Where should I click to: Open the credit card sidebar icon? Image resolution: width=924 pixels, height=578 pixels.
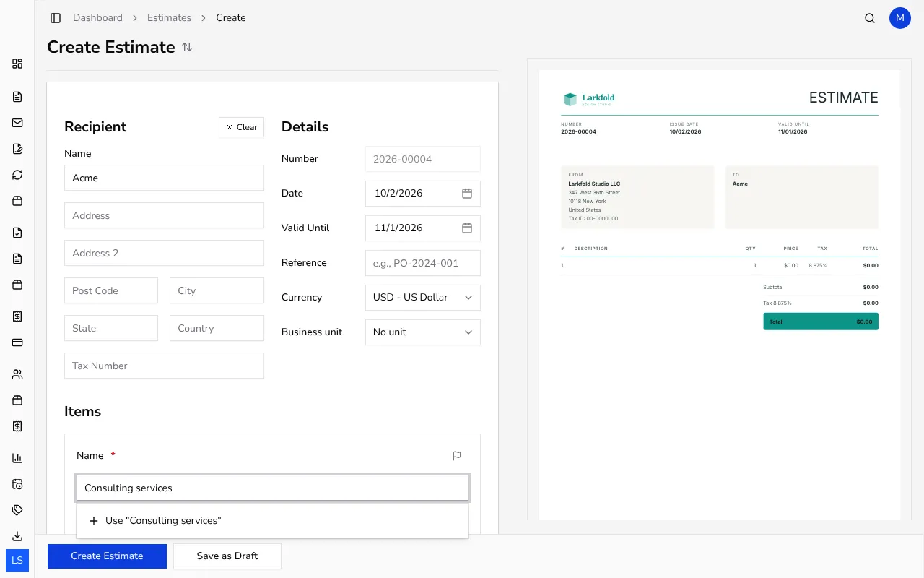click(17, 342)
